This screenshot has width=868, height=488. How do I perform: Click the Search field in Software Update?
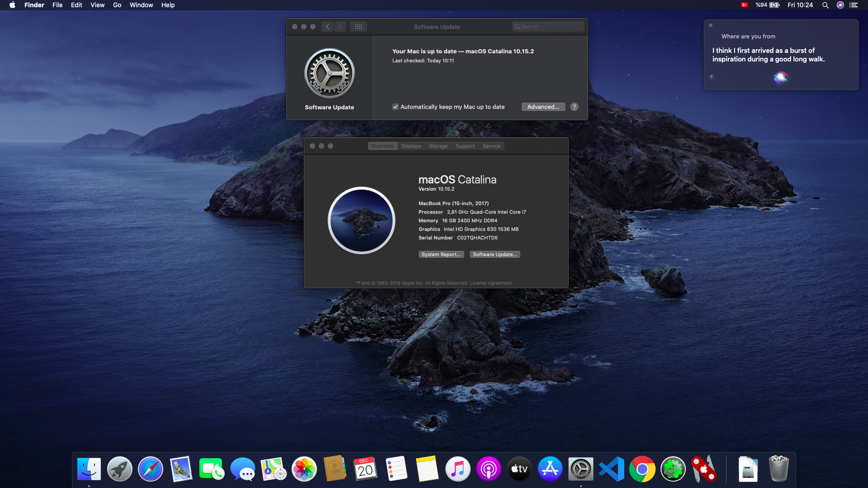point(548,27)
